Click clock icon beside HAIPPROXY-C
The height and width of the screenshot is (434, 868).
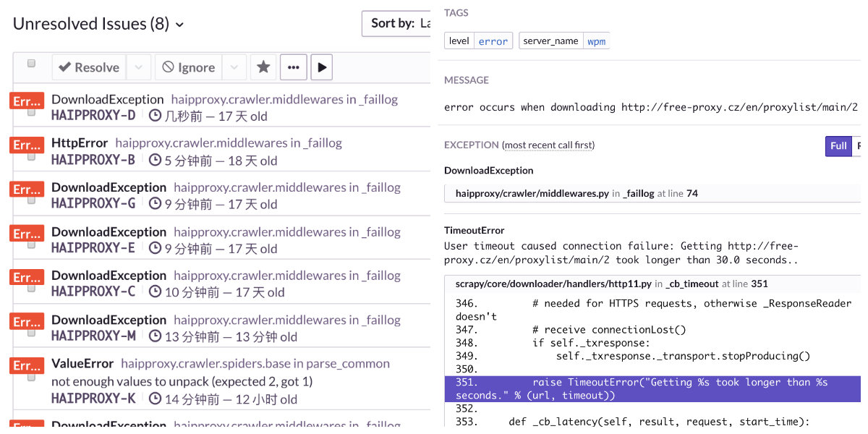pos(155,292)
